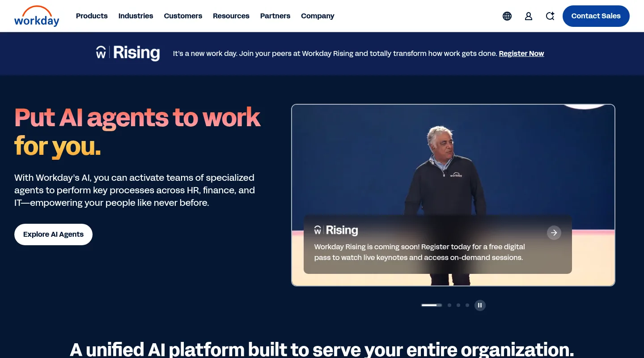Click the Rising logo inside the video card
The image size is (644, 358).
coord(336,230)
